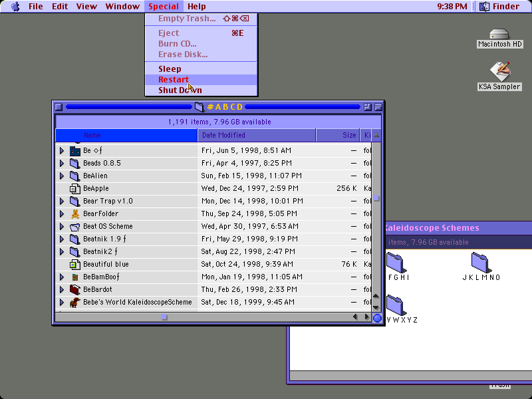Click date Fri, Jun 5, 1998, 8:51 AM

pos(246,151)
